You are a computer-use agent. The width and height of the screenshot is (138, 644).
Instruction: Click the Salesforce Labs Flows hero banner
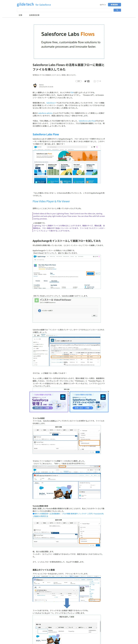pos(69,42)
